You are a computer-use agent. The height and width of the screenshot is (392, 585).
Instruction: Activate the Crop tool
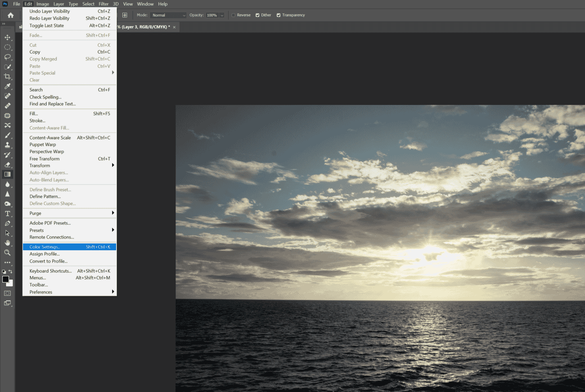pyautogui.click(x=8, y=77)
